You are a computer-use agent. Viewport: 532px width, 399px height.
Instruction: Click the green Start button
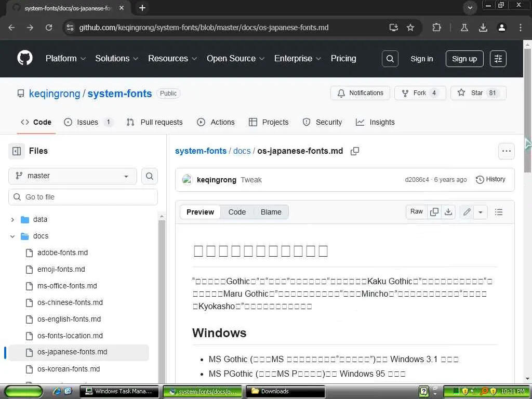[23, 392]
